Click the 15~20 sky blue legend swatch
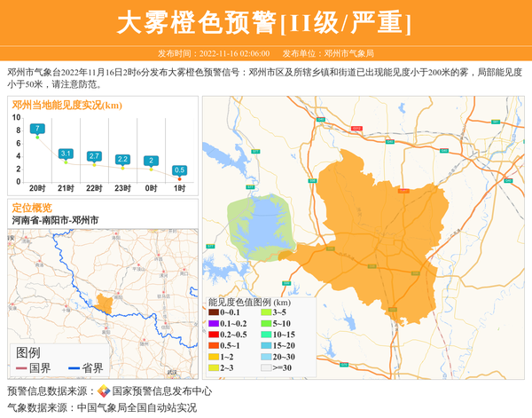The image size is (532, 418). click(266, 346)
